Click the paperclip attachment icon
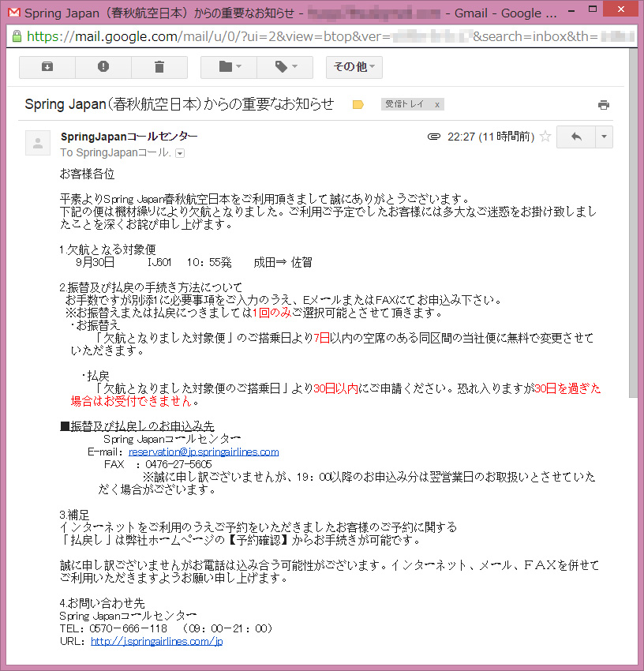This screenshot has height=671, width=644. tap(434, 137)
